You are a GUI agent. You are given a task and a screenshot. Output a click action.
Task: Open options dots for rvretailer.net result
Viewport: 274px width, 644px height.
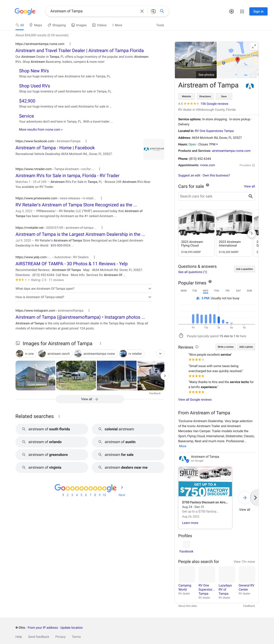tap(102, 228)
